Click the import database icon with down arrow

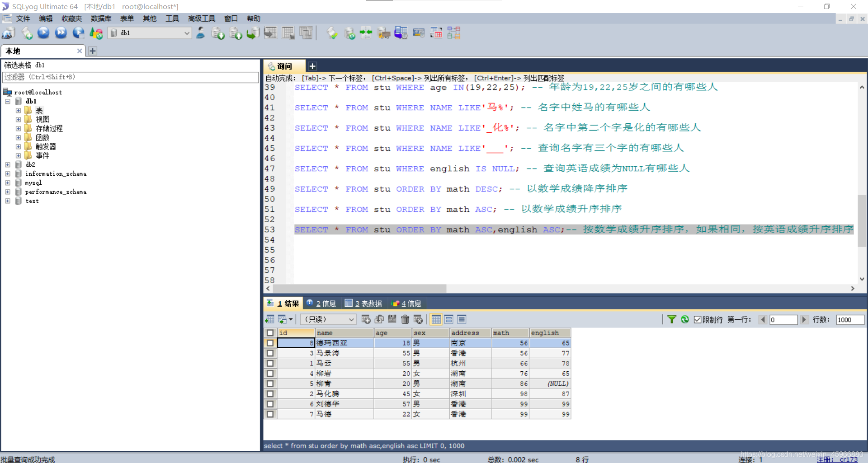[218, 33]
